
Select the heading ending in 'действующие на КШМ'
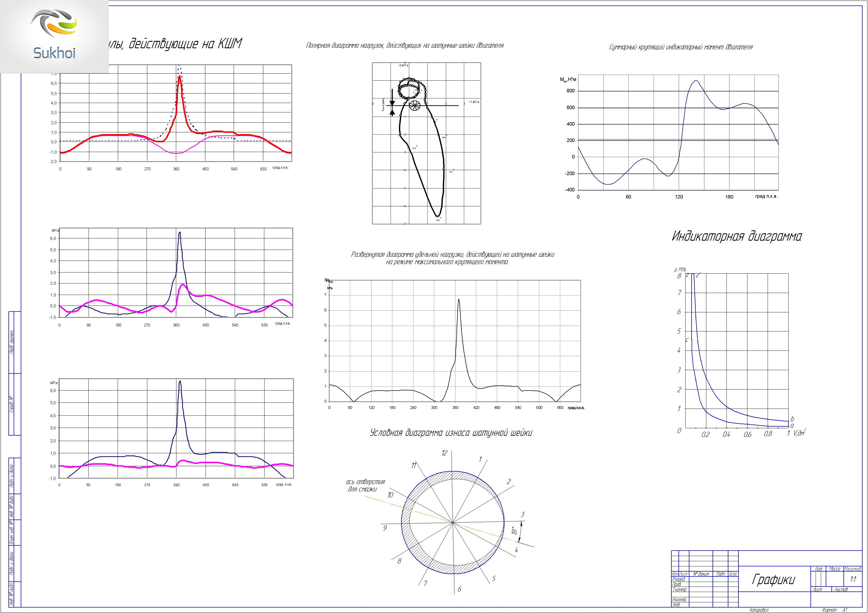pos(175,44)
